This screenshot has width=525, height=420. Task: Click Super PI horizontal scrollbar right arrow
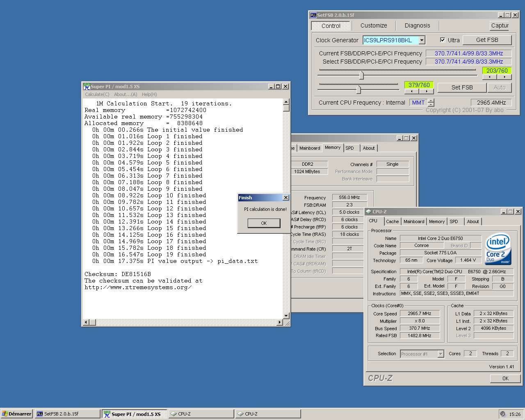pos(280,322)
